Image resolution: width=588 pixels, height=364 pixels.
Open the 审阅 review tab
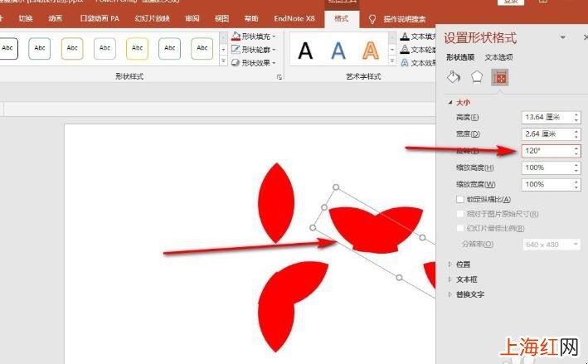tap(192, 18)
